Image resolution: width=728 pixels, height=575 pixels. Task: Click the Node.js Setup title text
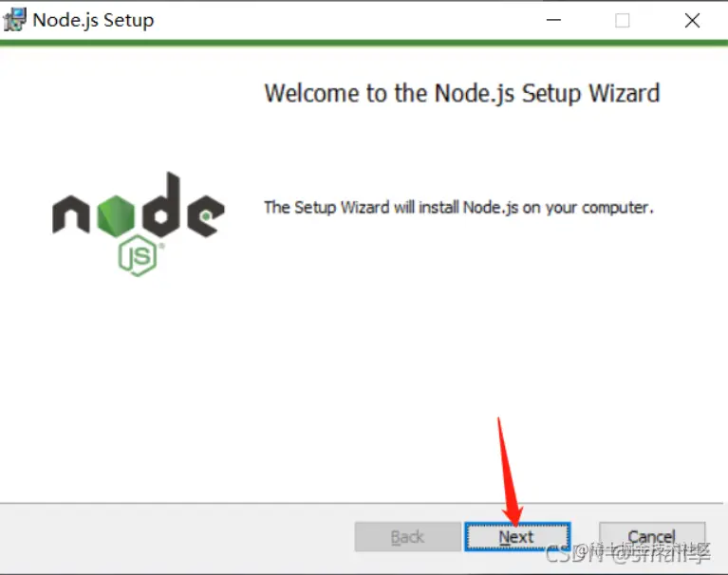coord(93,21)
